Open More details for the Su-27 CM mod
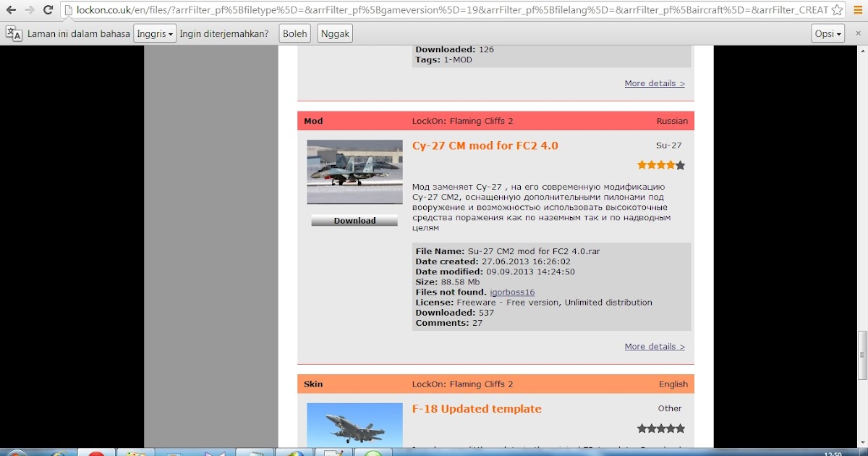 coord(655,347)
